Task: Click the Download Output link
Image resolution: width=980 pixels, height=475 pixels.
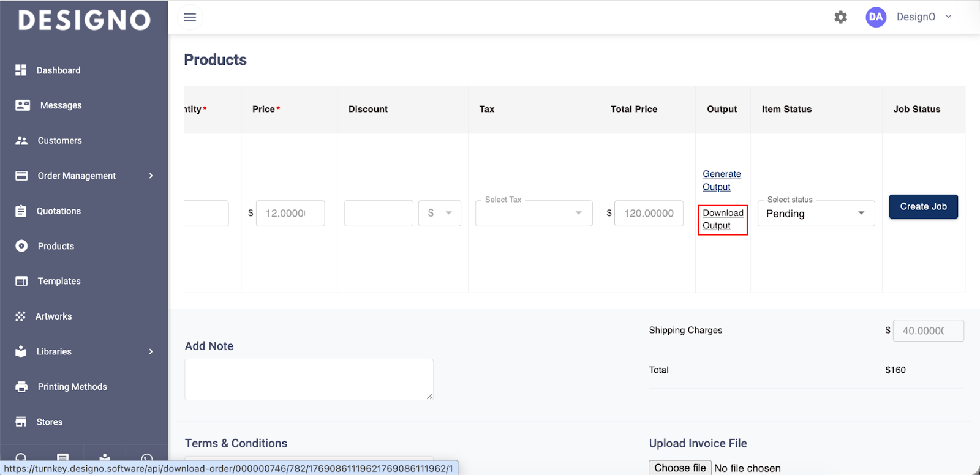Action: 722,219
